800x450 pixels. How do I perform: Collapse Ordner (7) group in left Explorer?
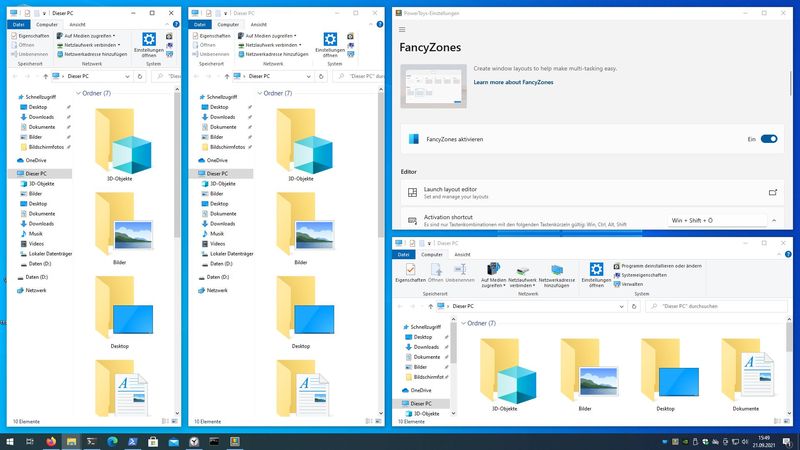pos(78,93)
